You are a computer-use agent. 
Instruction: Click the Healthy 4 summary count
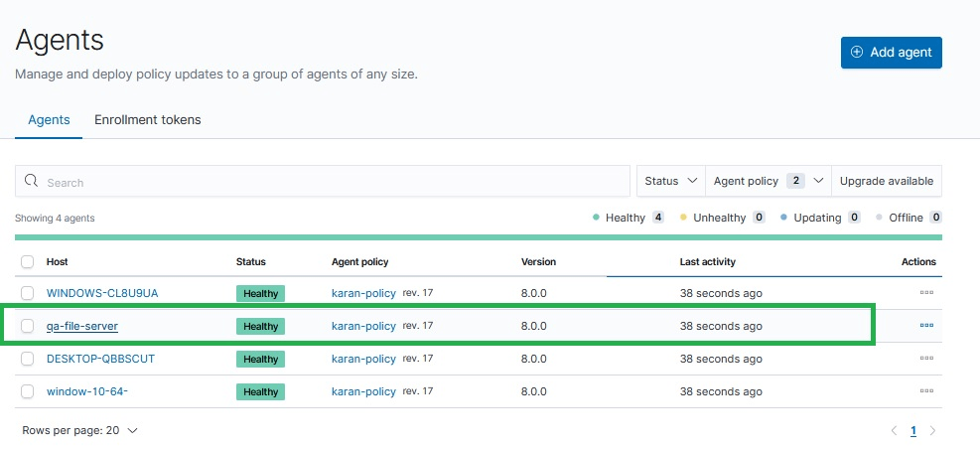point(629,218)
